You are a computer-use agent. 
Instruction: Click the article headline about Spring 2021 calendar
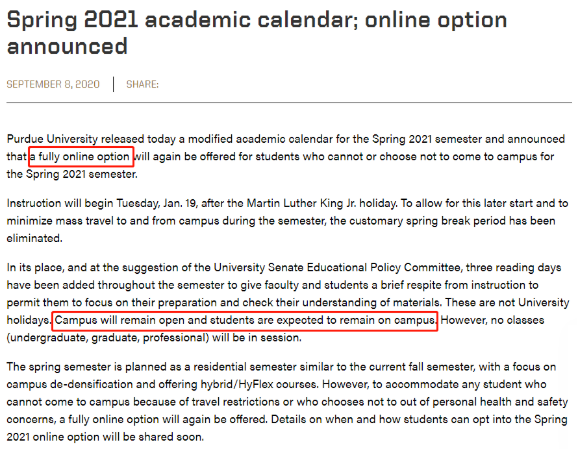coord(256,33)
